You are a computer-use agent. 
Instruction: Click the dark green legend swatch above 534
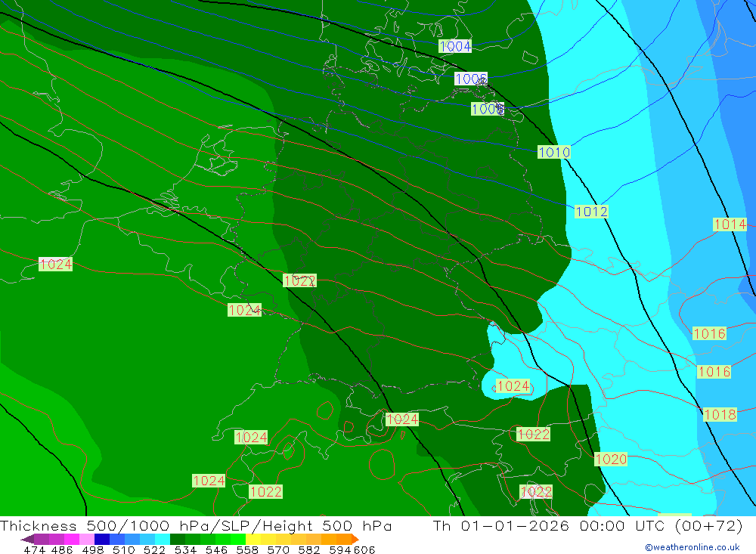pos(178,539)
